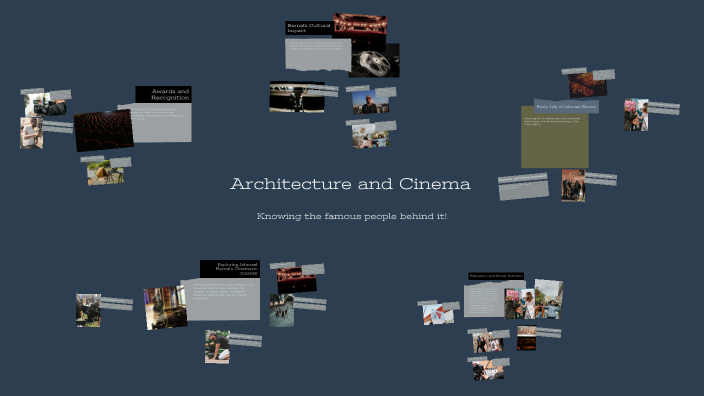The width and height of the screenshot is (704, 396).
Task: Click the vintage film projector photo
Action: click(x=165, y=308)
